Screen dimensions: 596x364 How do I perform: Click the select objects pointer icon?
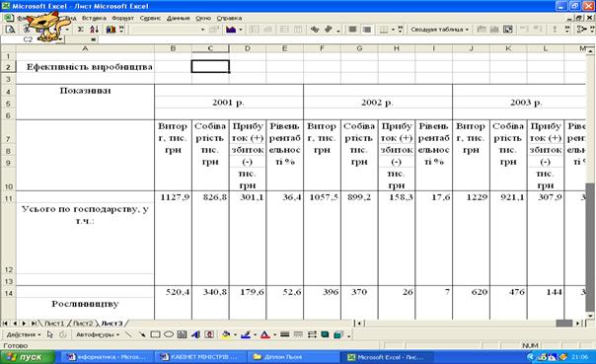click(x=50, y=334)
